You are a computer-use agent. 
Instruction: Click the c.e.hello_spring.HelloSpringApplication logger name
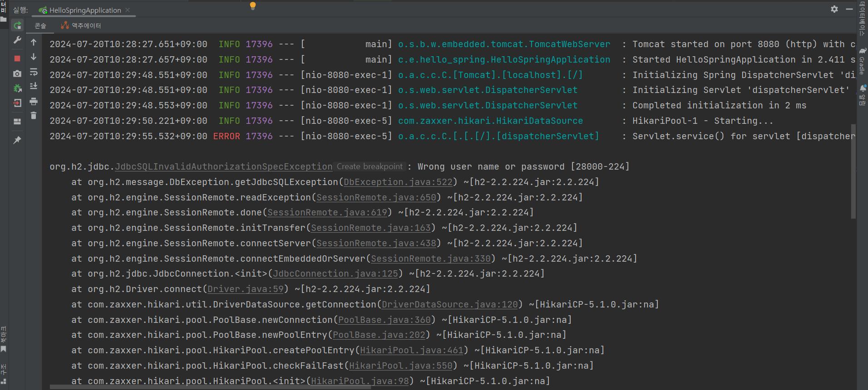[x=504, y=60]
